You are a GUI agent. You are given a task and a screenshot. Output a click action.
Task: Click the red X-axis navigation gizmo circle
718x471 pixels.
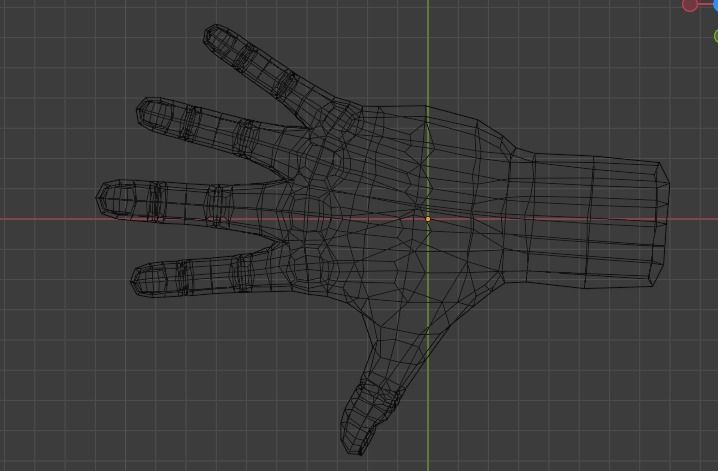(689, 5)
